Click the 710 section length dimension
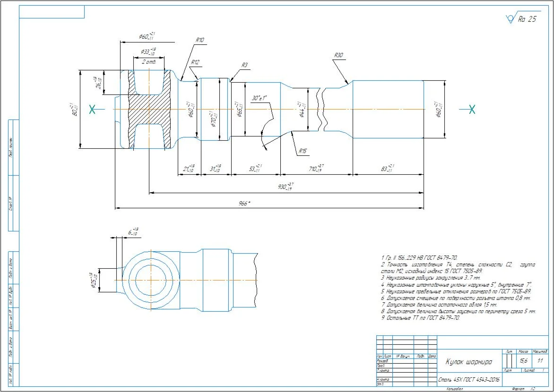This screenshot has height=392, width=554. click(315, 168)
